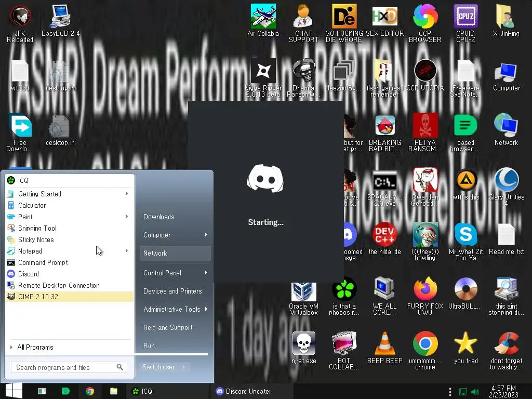Screen dimensions: 532x399
Task: Launch ICQ from the Start menu
Action: click(70, 180)
